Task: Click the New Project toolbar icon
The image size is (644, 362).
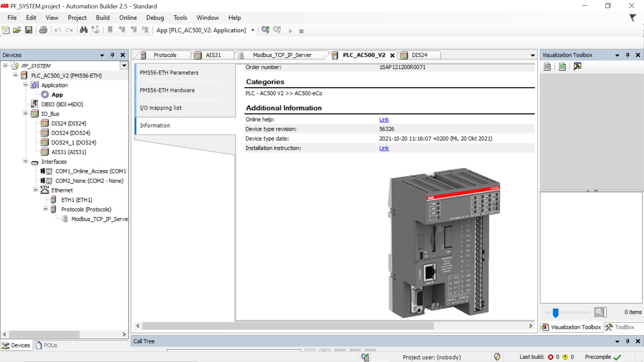Action: (x=6, y=30)
